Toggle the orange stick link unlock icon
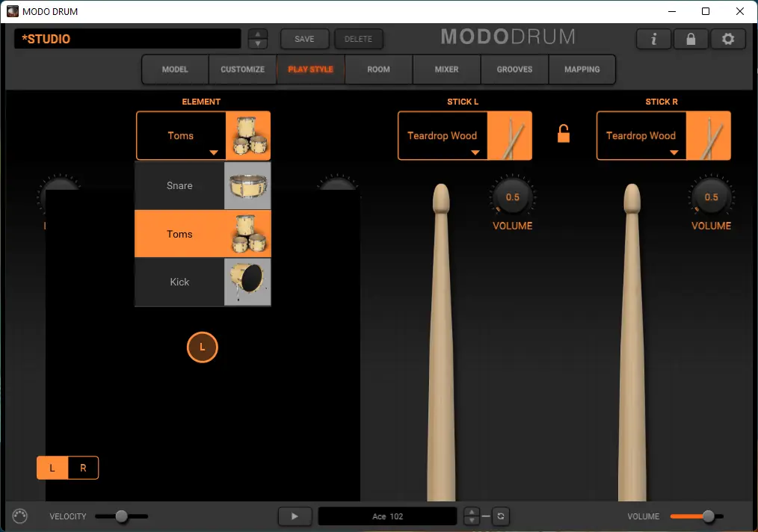The image size is (758, 532). click(563, 133)
